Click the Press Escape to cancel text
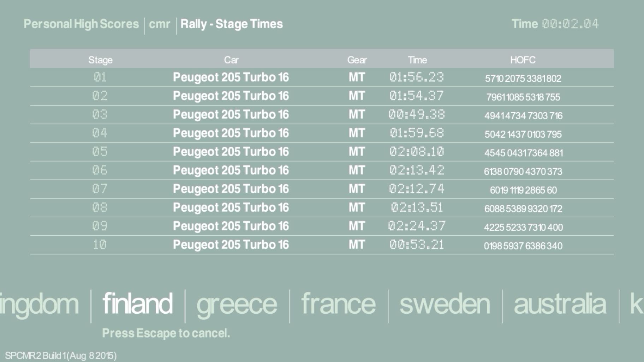644x362 pixels. point(166,333)
